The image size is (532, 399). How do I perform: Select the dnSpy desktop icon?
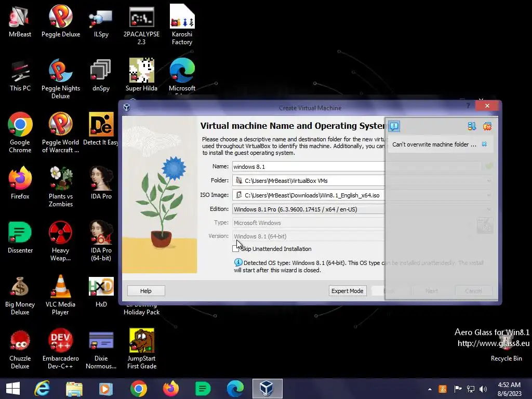click(x=101, y=76)
